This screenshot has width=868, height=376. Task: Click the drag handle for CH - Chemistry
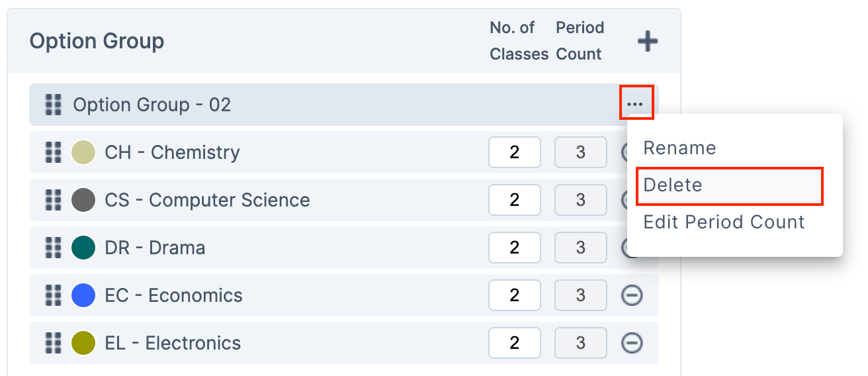coord(53,152)
